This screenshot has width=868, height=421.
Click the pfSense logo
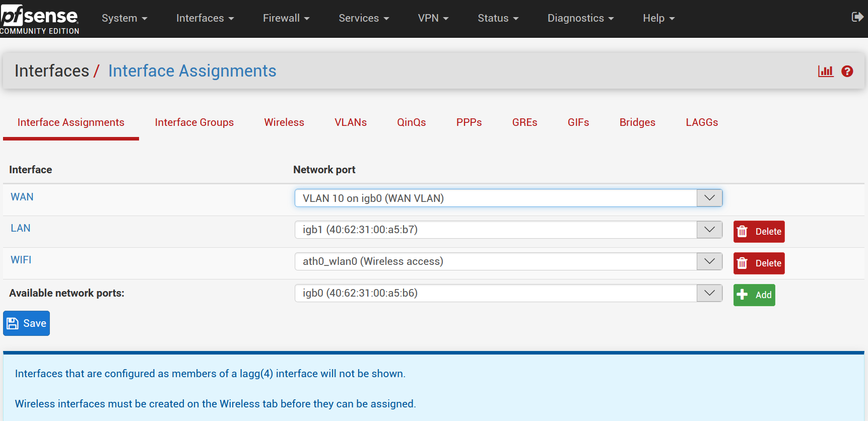click(40, 19)
